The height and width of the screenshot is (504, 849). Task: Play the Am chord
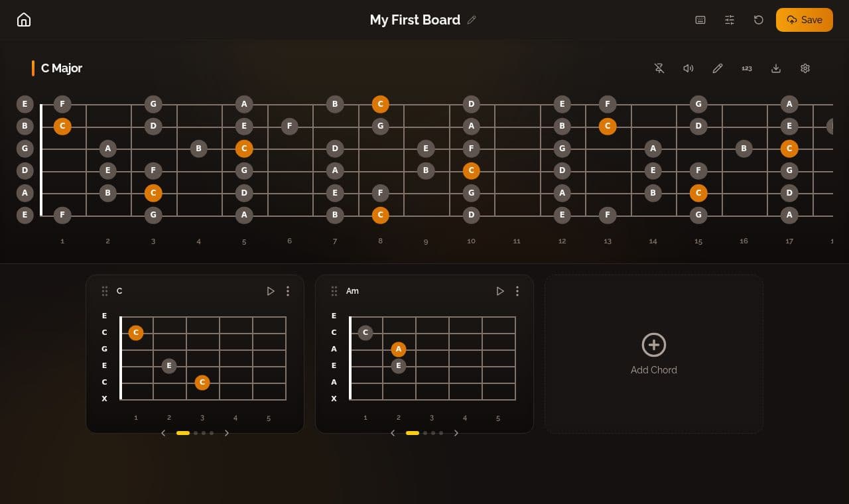(500, 291)
